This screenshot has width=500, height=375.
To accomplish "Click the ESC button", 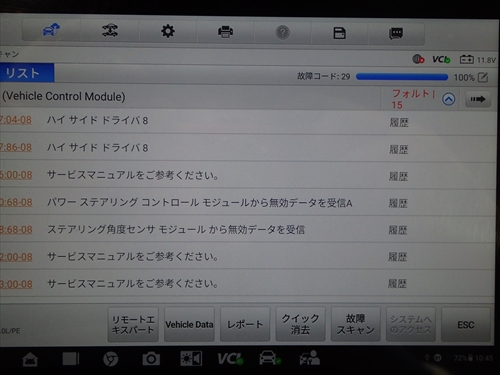I will [x=466, y=324].
